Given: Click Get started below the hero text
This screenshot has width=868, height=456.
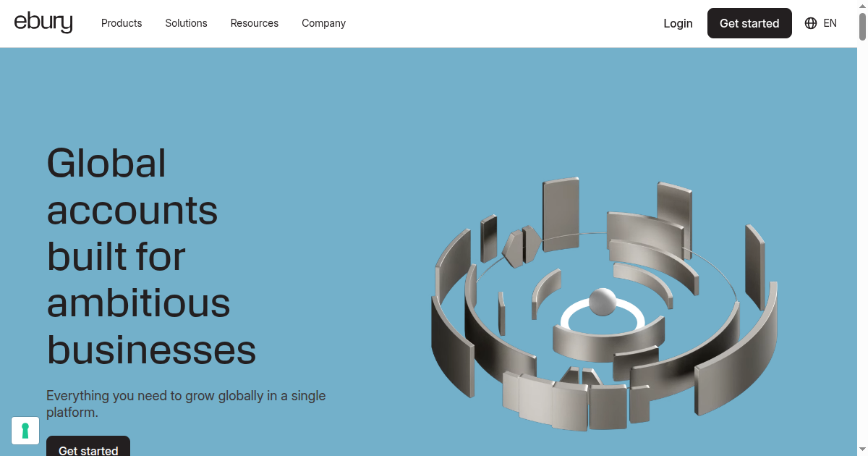Looking at the screenshot, I should [88, 447].
